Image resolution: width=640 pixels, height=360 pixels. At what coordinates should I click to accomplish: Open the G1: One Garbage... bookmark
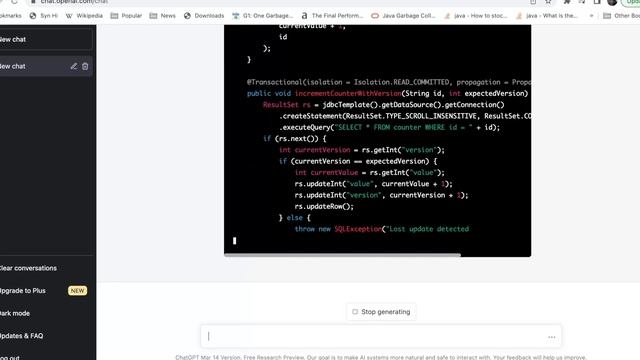262,16
